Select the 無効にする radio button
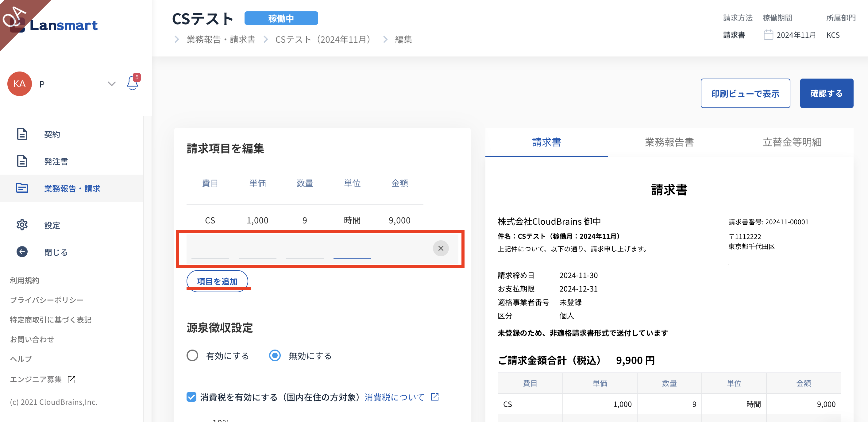The image size is (868, 422). pos(275,356)
